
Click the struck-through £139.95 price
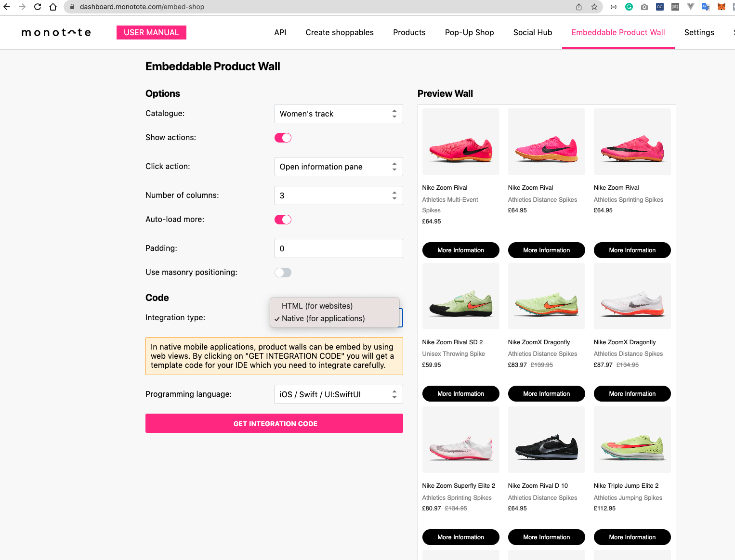[x=542, y=365]
